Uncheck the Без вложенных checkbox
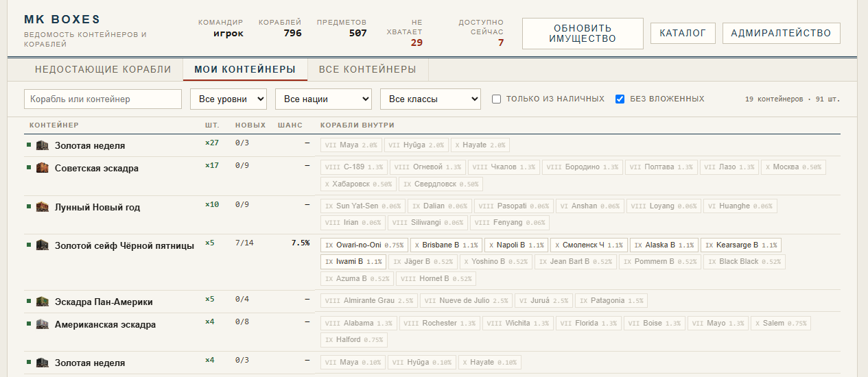The height and width of the screenshot is (377, 868). (x=620, y=99)
